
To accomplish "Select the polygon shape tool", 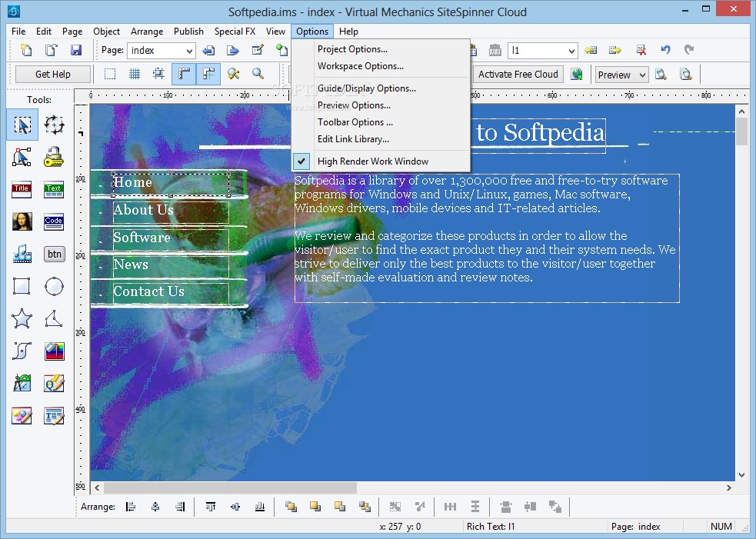I will pyautogui.click(x=54, y=318).
